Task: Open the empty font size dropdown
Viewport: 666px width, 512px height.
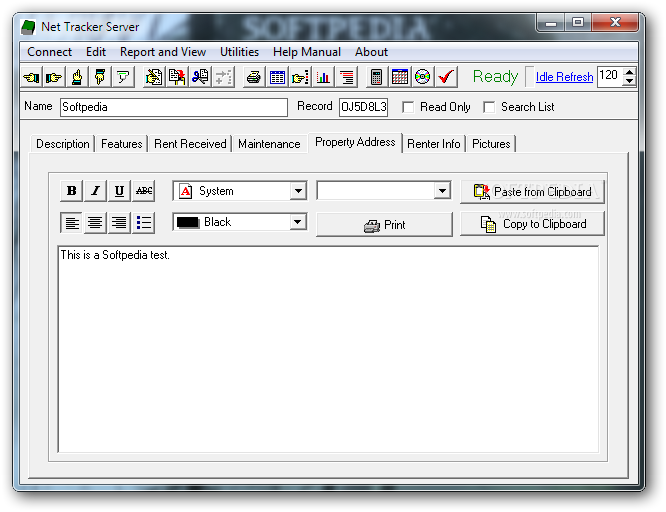Action: pos(442,191)
